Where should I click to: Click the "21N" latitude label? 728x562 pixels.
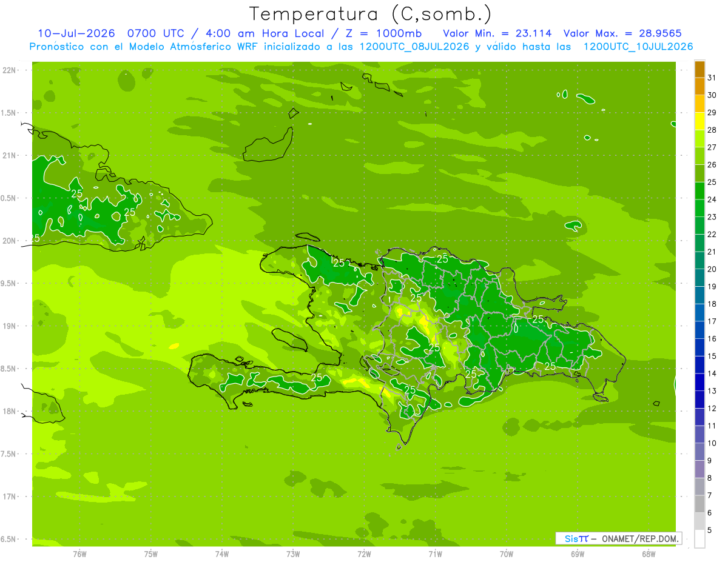tap(10, 155)
